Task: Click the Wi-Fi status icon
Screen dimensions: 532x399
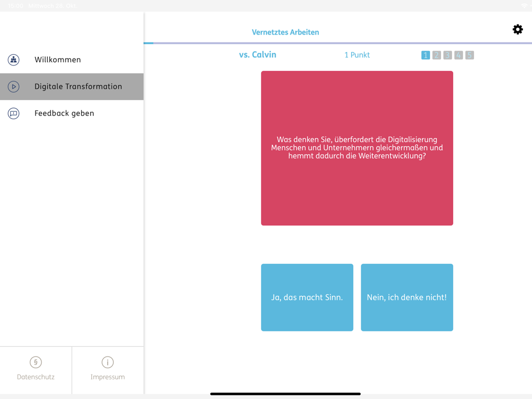Action: [x=525, y=6]
